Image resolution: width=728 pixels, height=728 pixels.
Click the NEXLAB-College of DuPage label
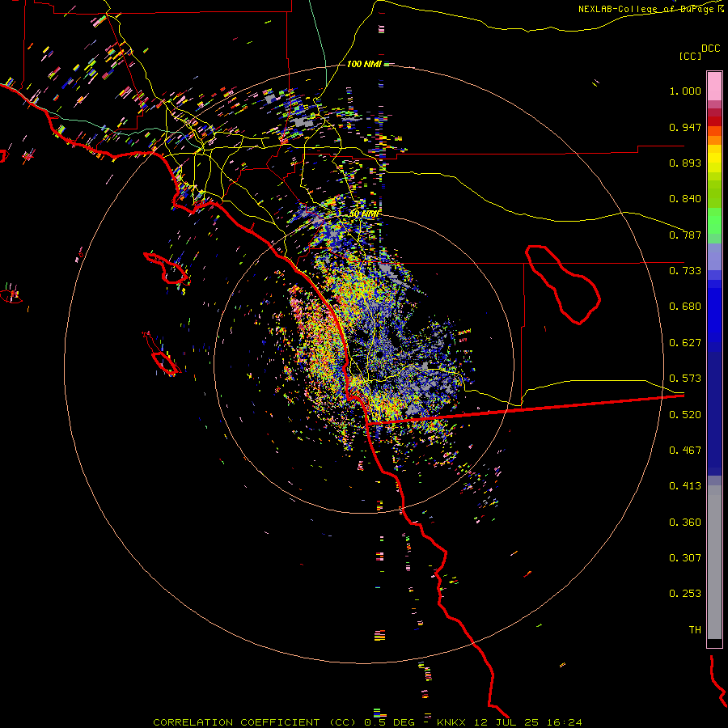pos(647,9)
